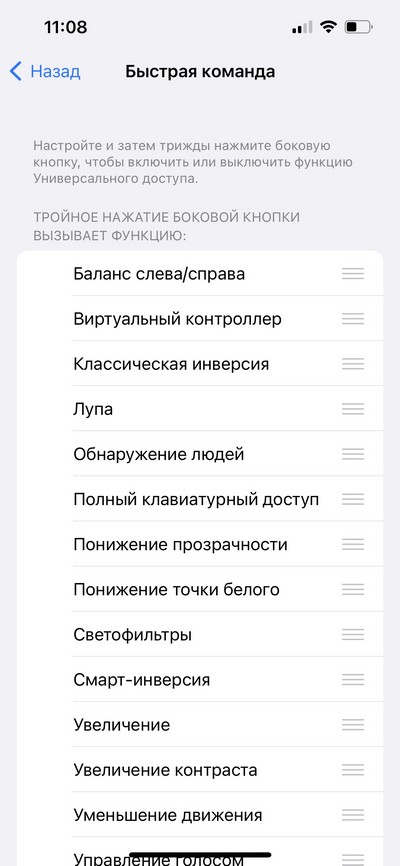400x866 pixels.
Task: Tap the reorder handle next to Виртуальный контроллер
Action: point(352,319)
